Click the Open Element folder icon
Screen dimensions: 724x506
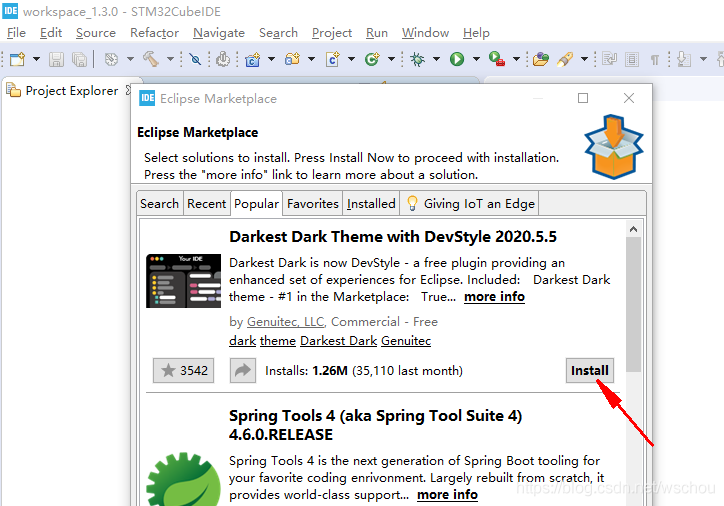[x=541, y=59]
